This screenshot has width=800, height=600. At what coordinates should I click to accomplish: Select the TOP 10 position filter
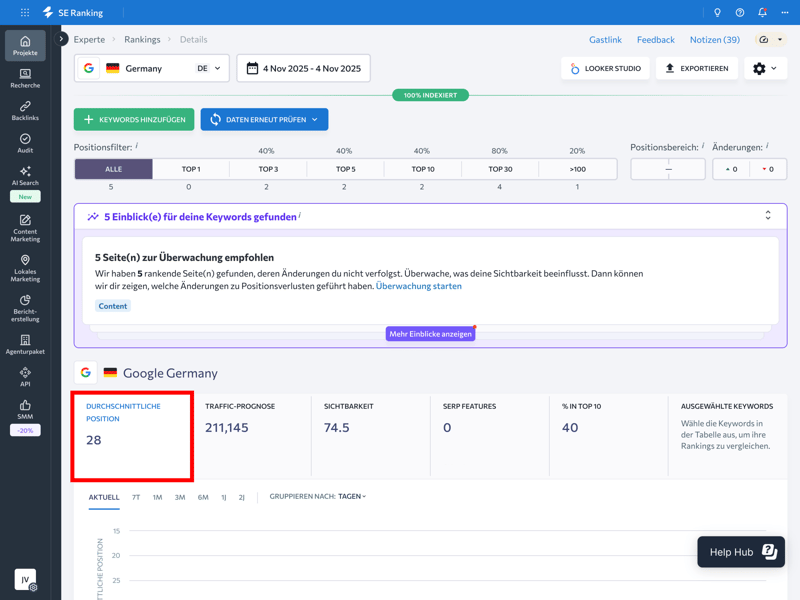(423, 169)
